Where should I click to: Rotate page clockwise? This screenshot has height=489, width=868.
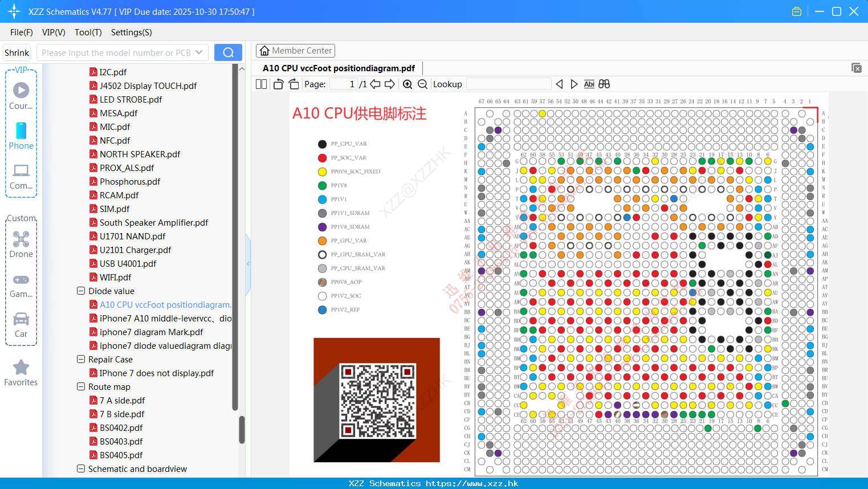pos(294,84)
